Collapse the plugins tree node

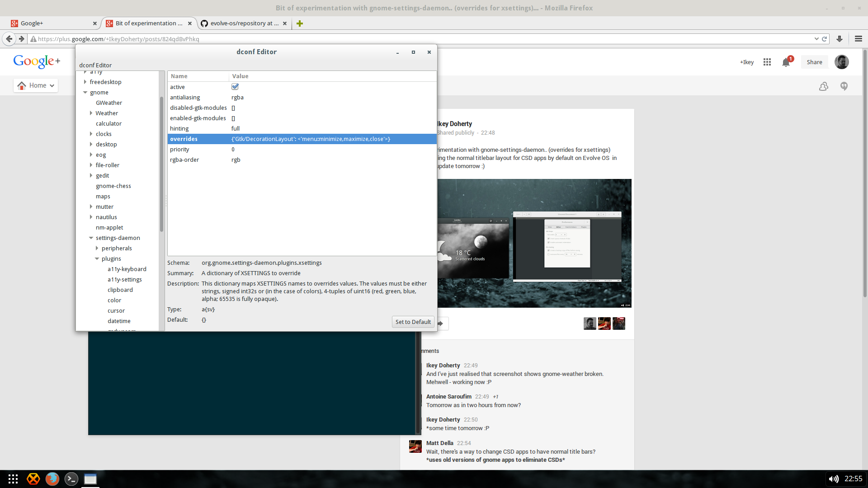[97, 258]
